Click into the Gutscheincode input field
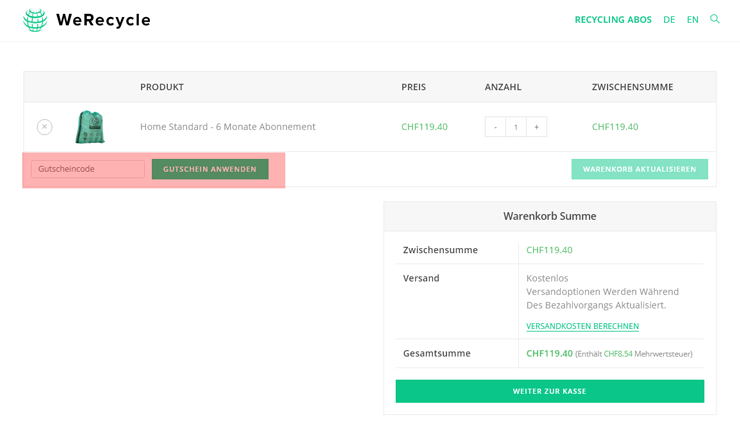 tap(88, 169)
